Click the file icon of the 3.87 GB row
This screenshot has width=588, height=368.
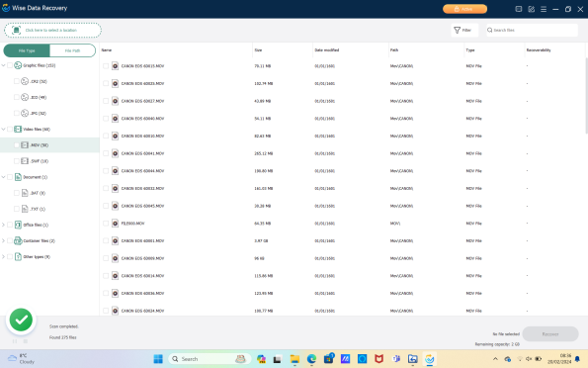pyautogui.click(x=115, y=240)
